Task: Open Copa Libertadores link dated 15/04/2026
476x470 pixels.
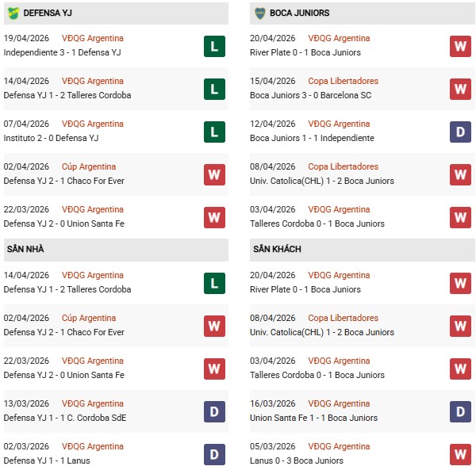Action: coord(344,81)
